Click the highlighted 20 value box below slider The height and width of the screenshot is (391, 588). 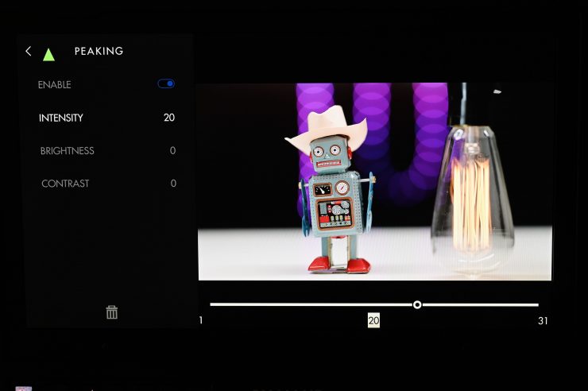click(x=373, y=320)
